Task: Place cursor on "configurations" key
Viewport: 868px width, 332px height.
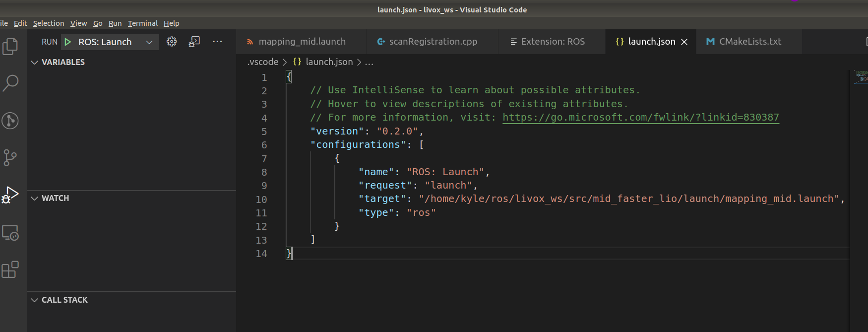Action: click(358, 145)
